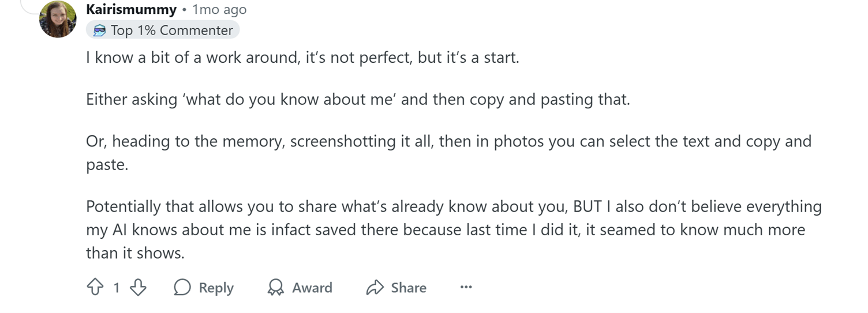
Task: Click the final paragraph starting "Potentially that allows"
Action: coord(454,229)
